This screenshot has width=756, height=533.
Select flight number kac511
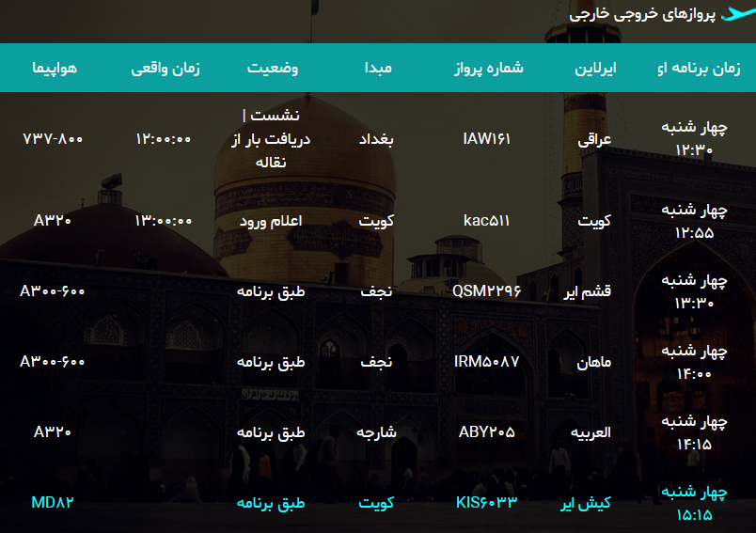pos(486,220)
